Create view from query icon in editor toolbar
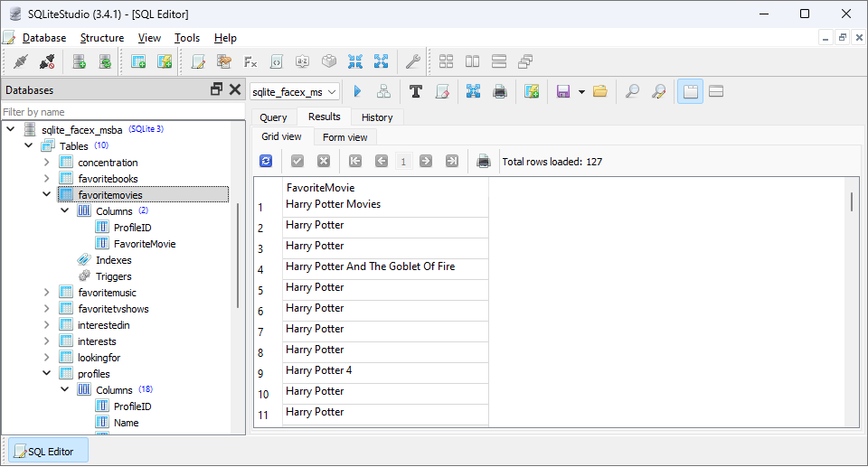The image size is (868, 467). (532, 91)
